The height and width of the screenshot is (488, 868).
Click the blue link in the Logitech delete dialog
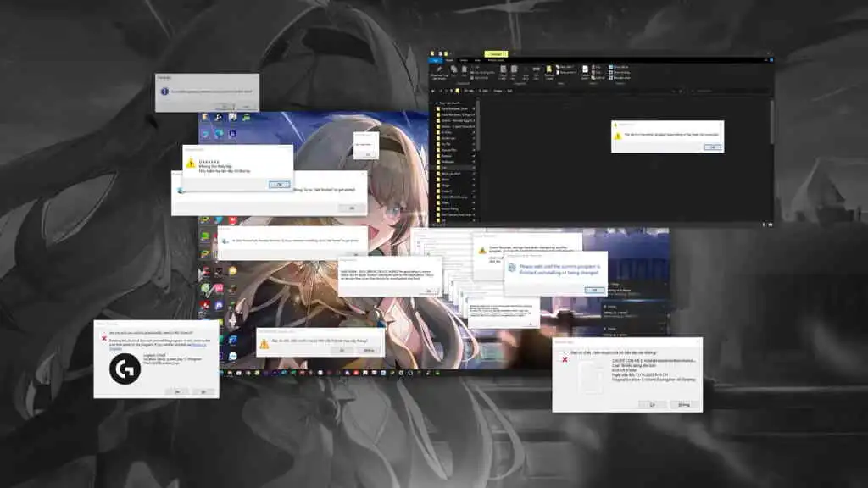point(198,345)
